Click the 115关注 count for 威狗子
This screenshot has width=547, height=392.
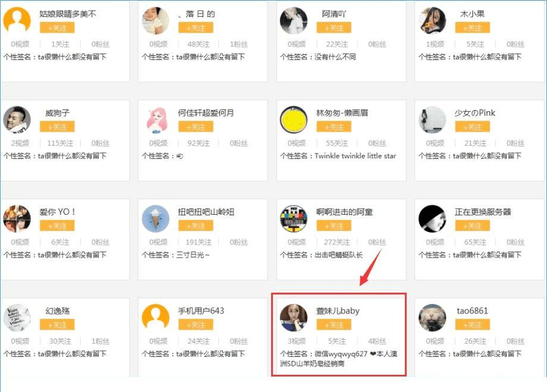coord(60,143)
